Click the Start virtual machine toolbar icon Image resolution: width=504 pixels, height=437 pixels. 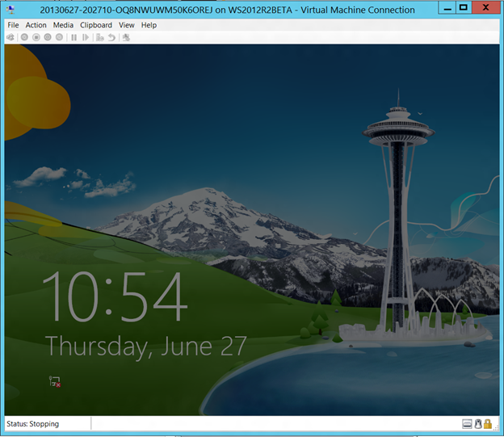[24, 37]
